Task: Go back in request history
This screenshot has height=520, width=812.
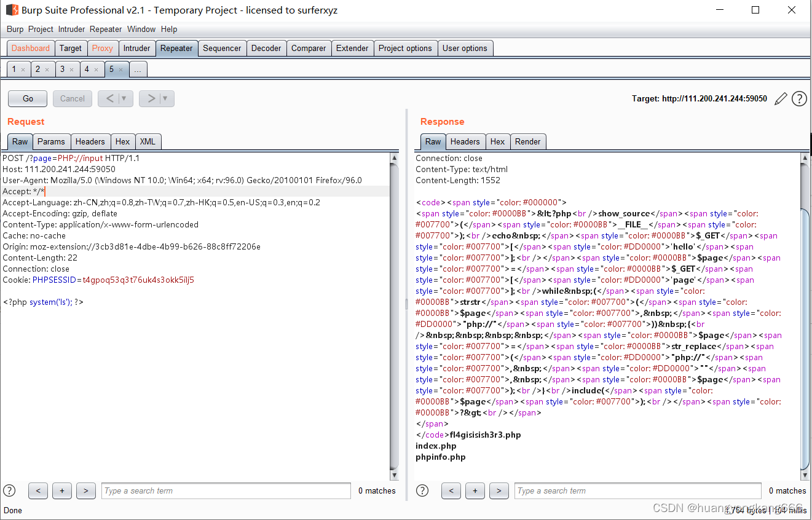Action: pyautogui.click(x=109, y=98)
